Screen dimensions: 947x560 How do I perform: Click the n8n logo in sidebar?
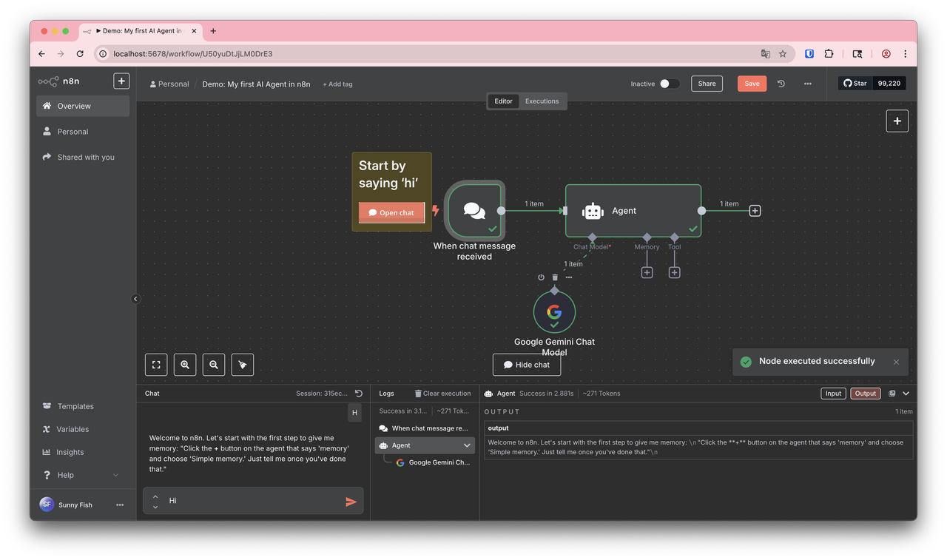point(59,81)
